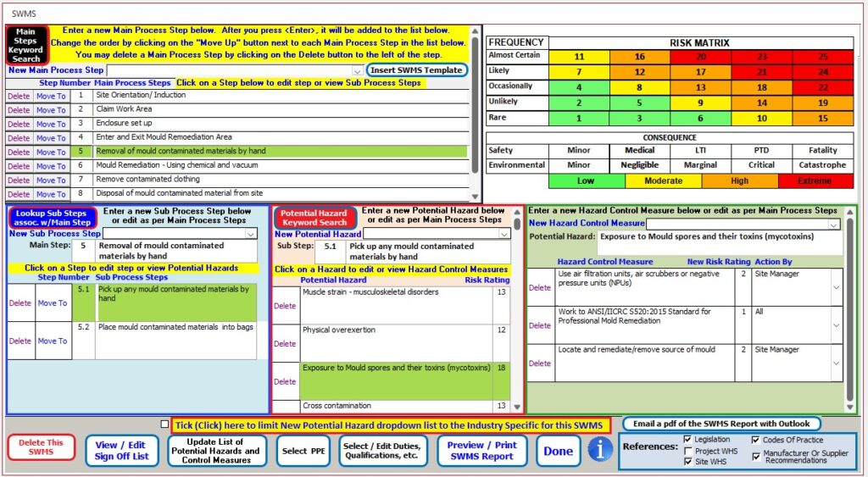Open the New Potential Hazard dropdown
Screen dimensions: 868x477
[x=504, y=234]
